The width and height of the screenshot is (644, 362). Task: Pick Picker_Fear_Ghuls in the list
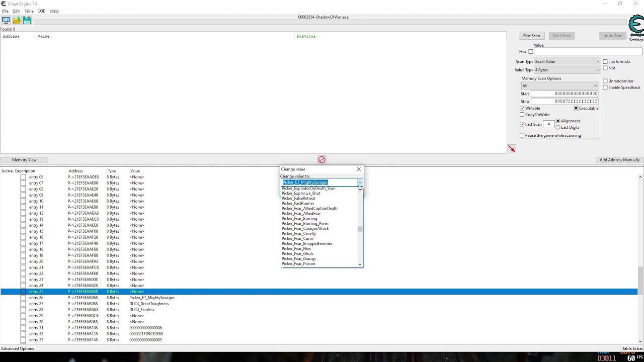tap(297, 254)
